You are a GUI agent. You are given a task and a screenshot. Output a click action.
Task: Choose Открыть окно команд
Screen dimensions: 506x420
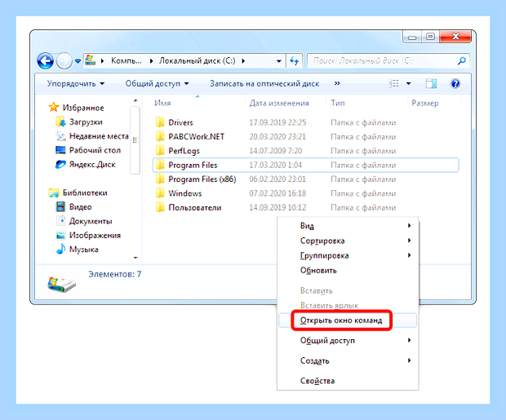click(348, 321)
